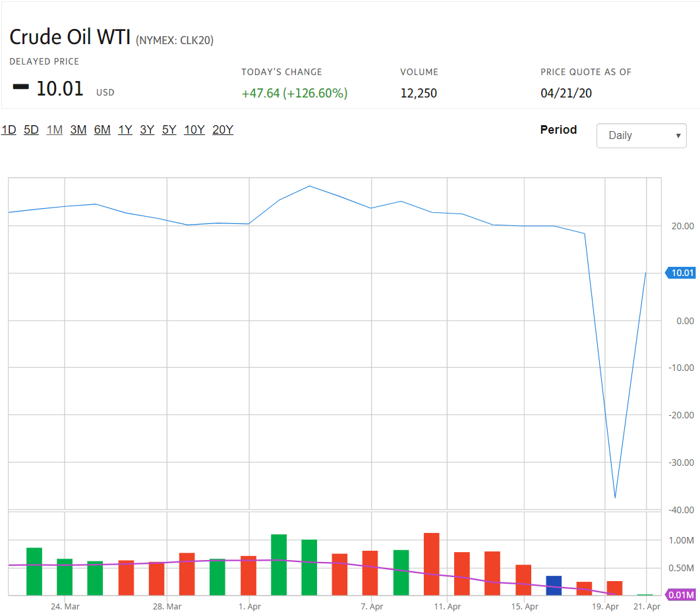The height and width of the screenshot is (616, 700).
Task: Click the blue volume bar
Action: coord(554,585)
